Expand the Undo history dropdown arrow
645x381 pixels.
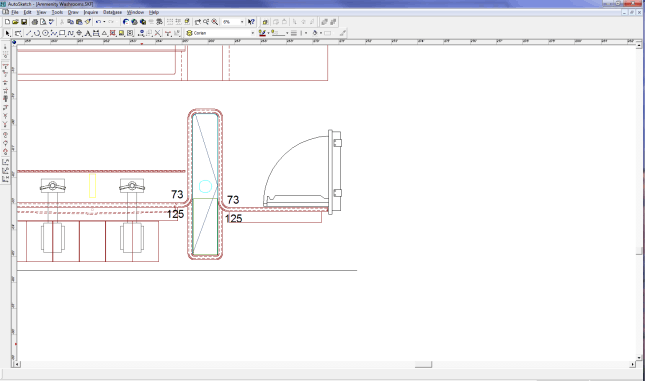tap(104, 22)
